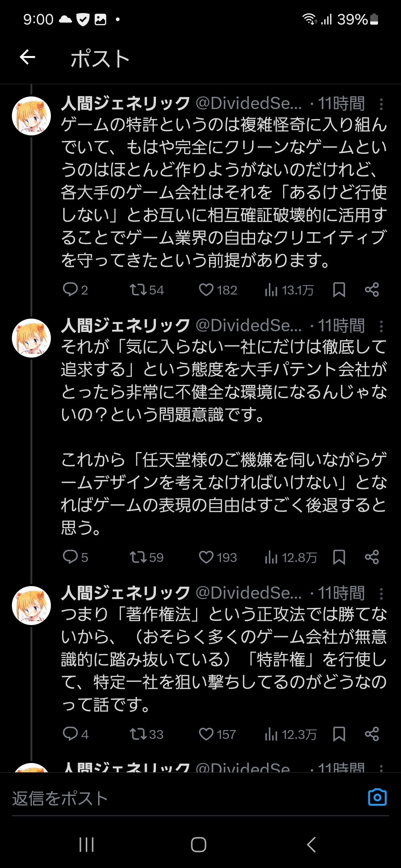Open the second post's three-dot menu
The width and height of the screenshot is (401, 868).
[381, 326]
